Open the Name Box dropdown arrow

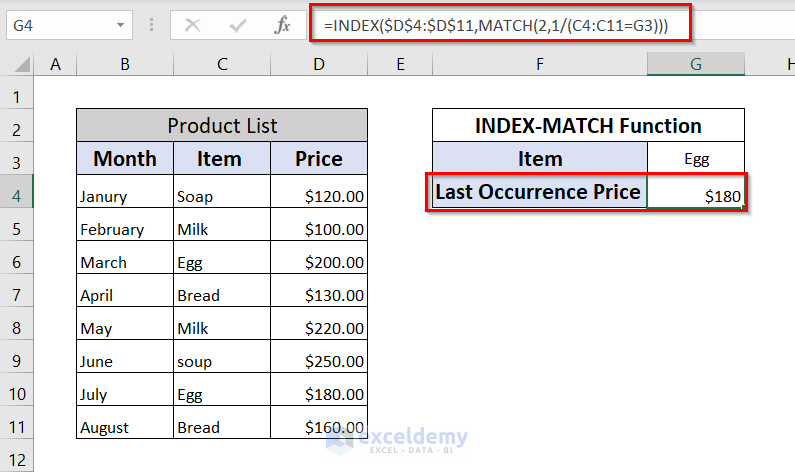click(121, 25)
